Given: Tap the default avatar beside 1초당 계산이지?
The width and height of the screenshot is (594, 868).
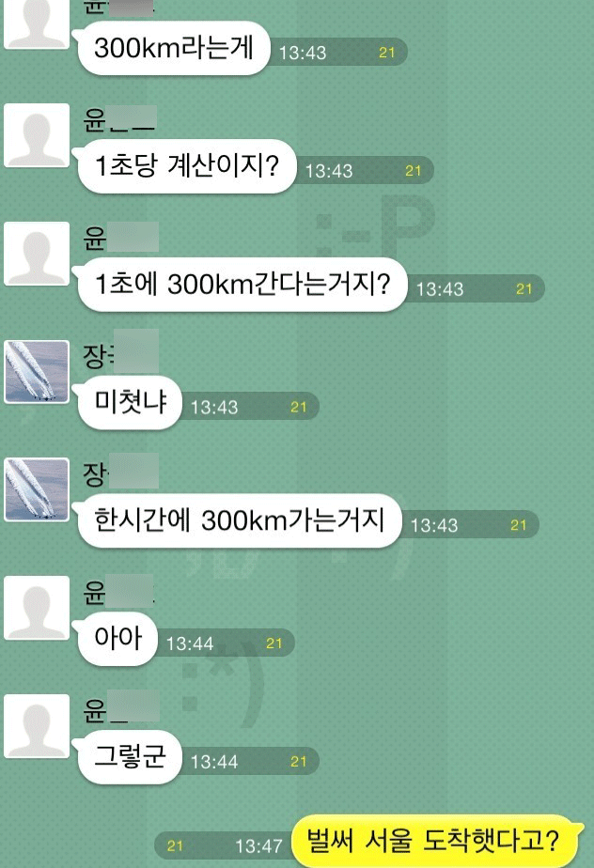Looking at the screenshot, I should click(x=37, y=135).
